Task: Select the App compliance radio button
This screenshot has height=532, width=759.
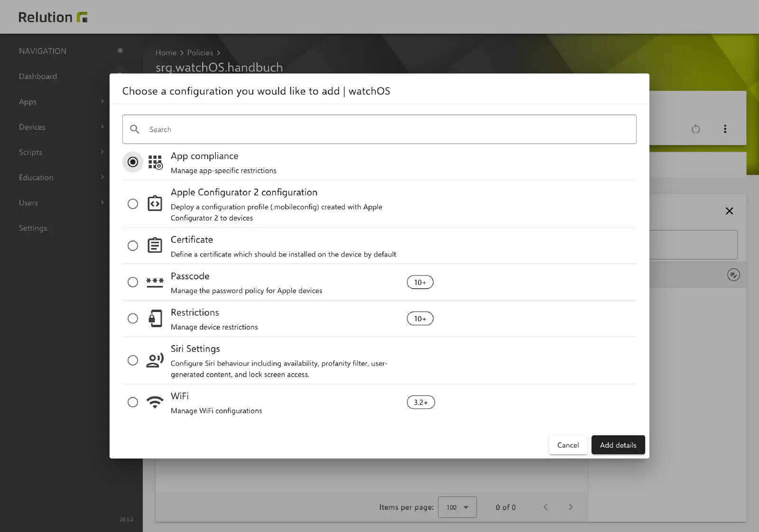Action: pos(133,162)
